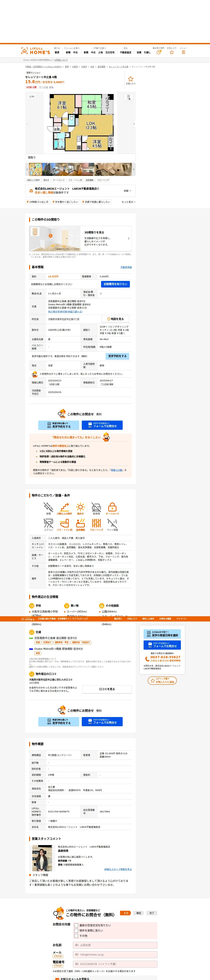The width and height of the screenshot is (210, 980).
Task: Open favorites star icon in header
Action: (172, 52)
